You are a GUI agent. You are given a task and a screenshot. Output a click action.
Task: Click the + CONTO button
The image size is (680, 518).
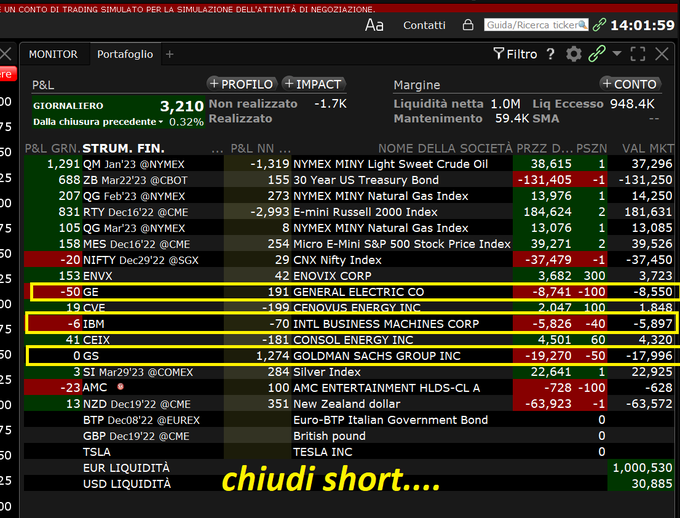tap(630, 84)
